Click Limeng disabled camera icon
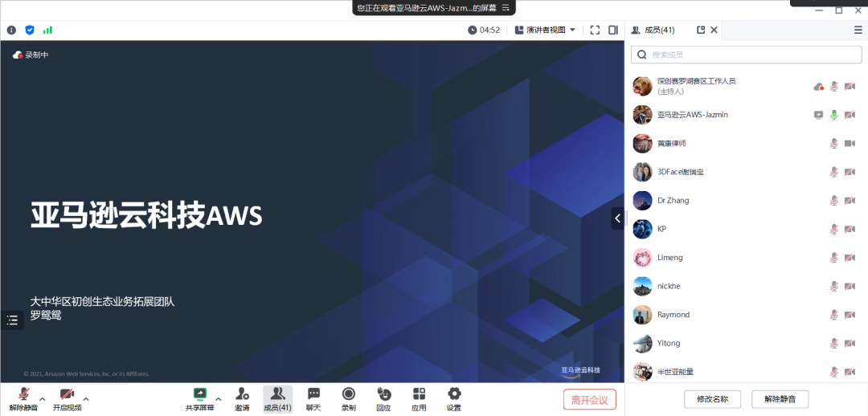Image resolution: width=868 pixels, height=416 pixels. (850, 257)
